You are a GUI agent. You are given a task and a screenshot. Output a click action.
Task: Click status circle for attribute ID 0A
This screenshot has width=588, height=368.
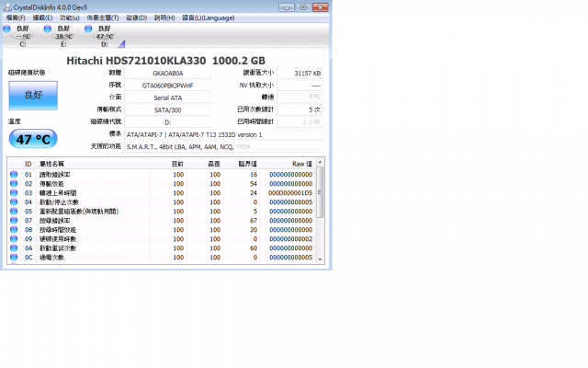point(14,248)
